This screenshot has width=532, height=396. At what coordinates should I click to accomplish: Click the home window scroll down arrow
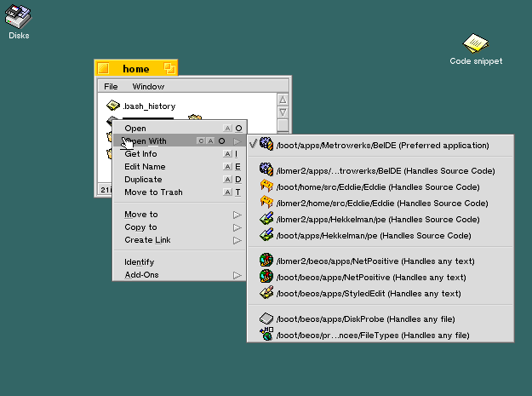pyautogui.click(x=283, y=112)
